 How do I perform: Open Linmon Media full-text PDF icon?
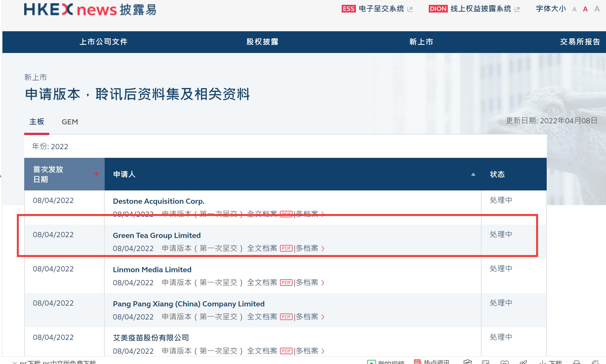(286, 283)
